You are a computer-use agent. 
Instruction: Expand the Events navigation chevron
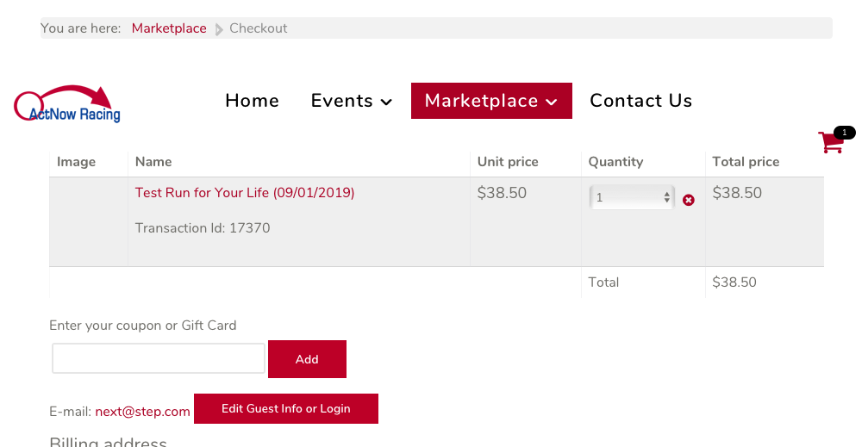[x=386, y=102]
